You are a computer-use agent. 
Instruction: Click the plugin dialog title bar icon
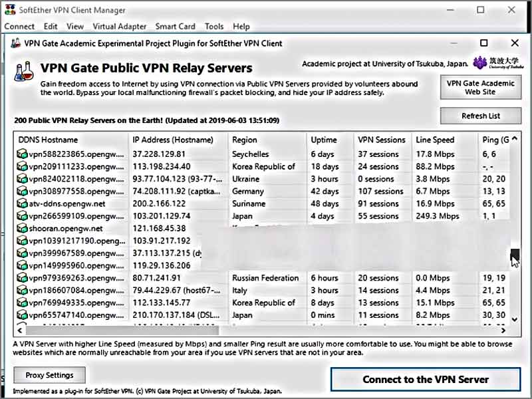(x=15, y=43)
